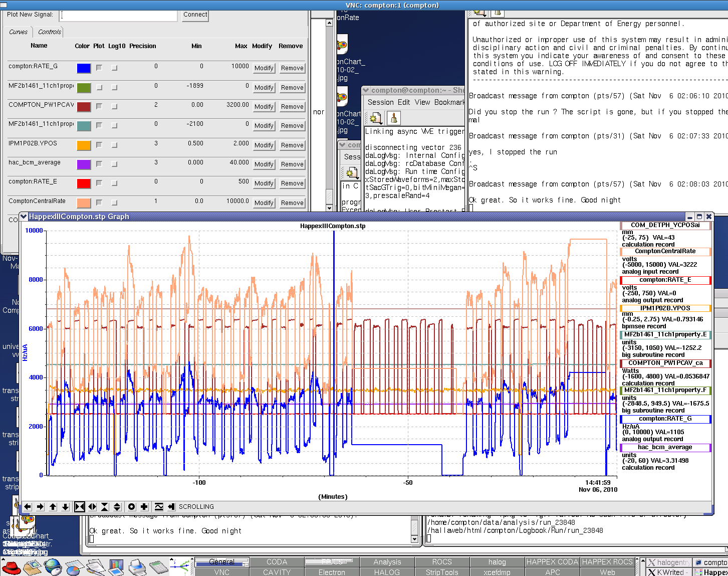Screen dimensions: 728x576
Task: Click Remove for ComptonCentralRate
Action: pos(292,203)
